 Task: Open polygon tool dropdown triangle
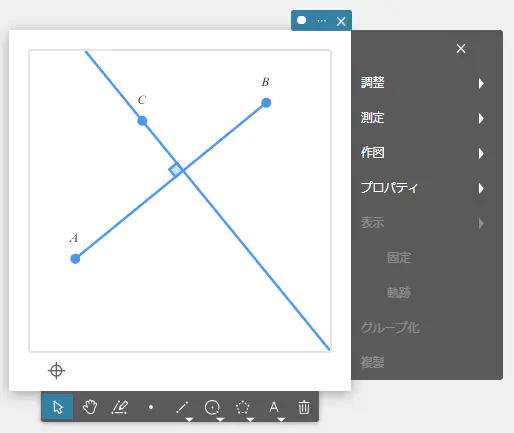[250, 419]
